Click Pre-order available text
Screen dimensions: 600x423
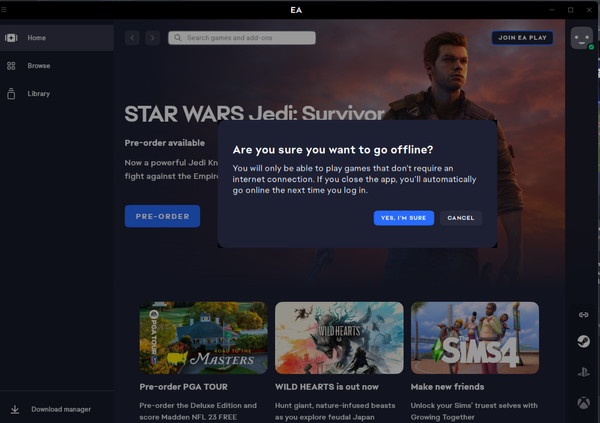[165, 143]
